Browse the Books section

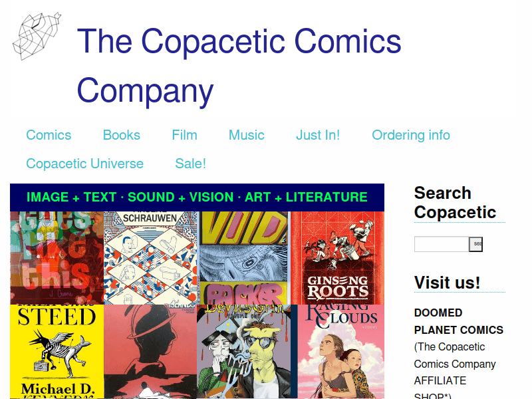pyautogui.click(x=121, y=135)
